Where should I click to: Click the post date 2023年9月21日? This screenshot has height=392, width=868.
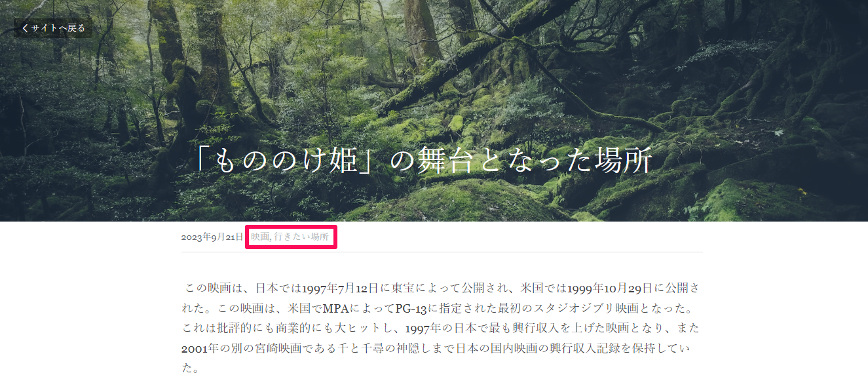(x=212, y=237)
